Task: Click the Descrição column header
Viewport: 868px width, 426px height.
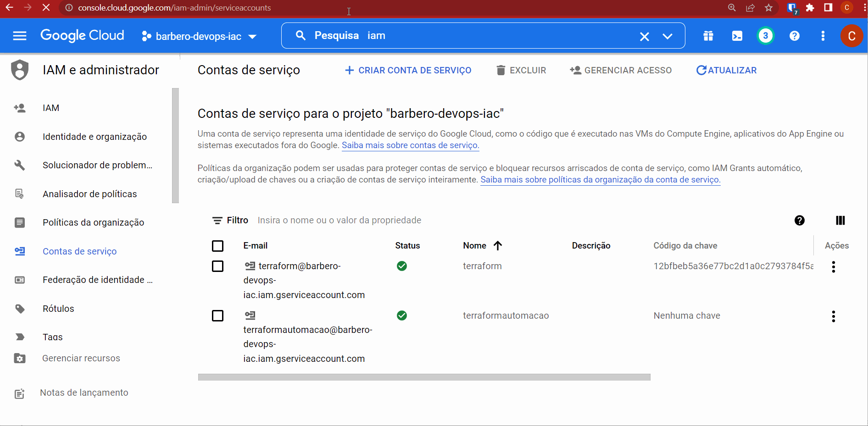Action: [x=591, y=246]
